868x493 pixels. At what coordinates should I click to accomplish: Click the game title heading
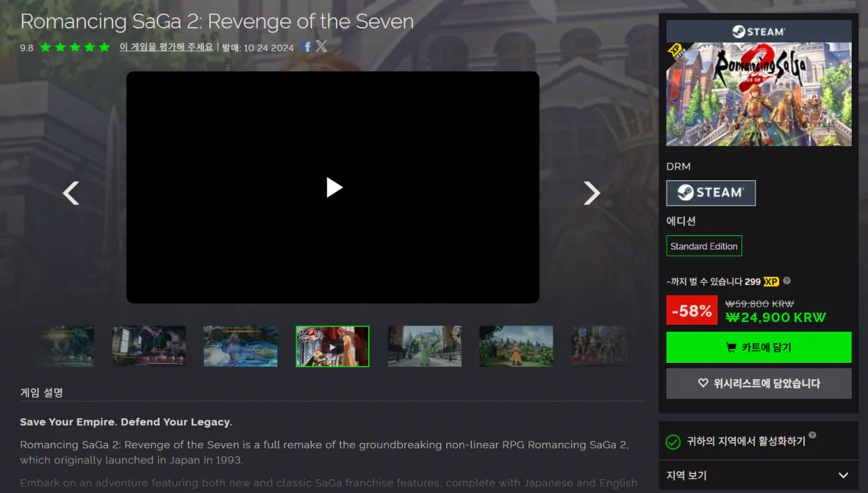(217, 21)
